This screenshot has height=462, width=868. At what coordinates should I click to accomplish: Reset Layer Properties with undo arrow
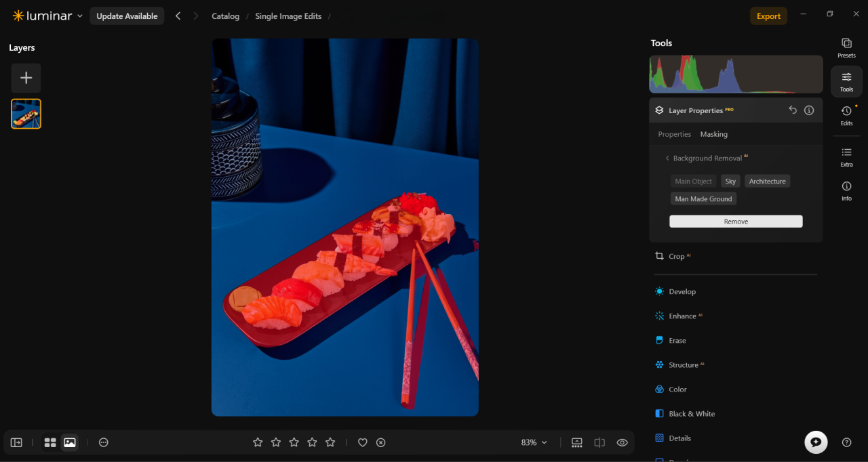[793, 110]
